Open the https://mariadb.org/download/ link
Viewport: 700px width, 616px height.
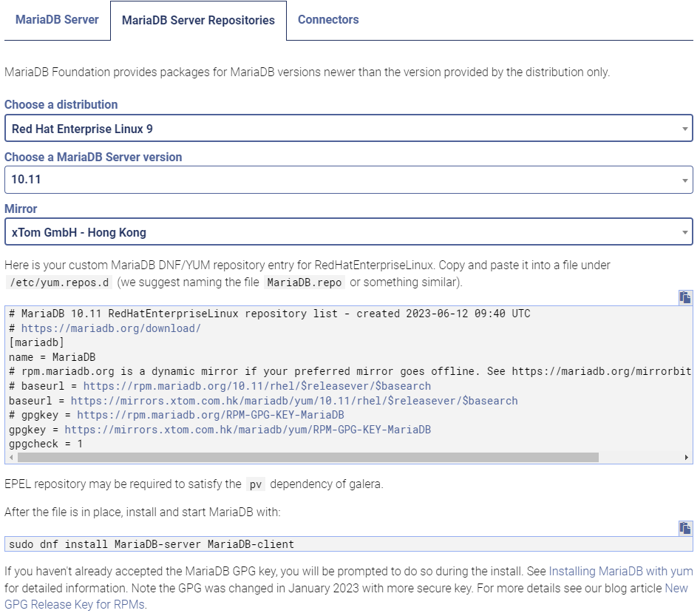point(111,328)
